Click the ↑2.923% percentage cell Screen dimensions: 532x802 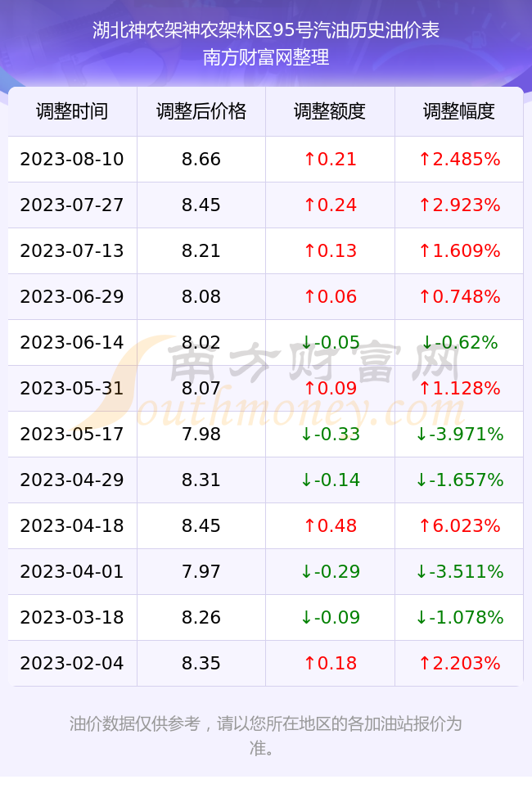tap(459, 205)
